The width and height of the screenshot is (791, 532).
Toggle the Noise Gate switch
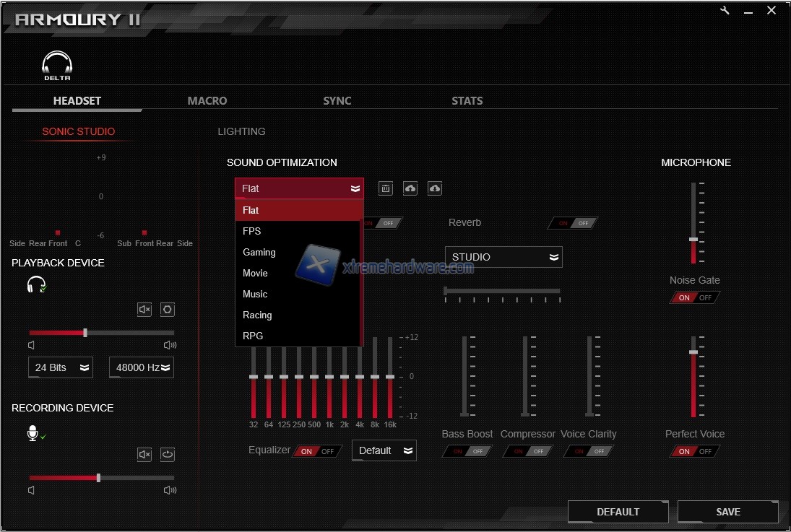coord(694,297)
